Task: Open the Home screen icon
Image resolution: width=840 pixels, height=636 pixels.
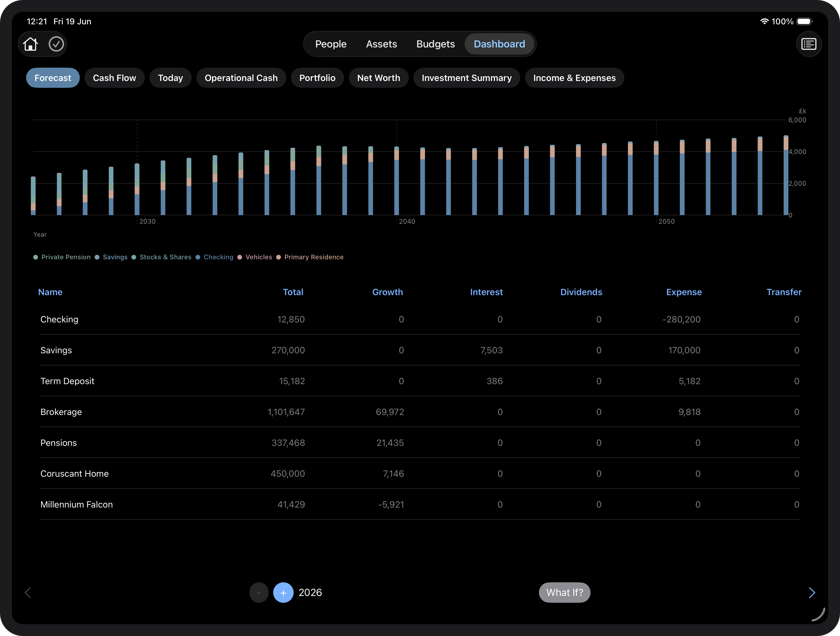Action: tap(30, 44)
